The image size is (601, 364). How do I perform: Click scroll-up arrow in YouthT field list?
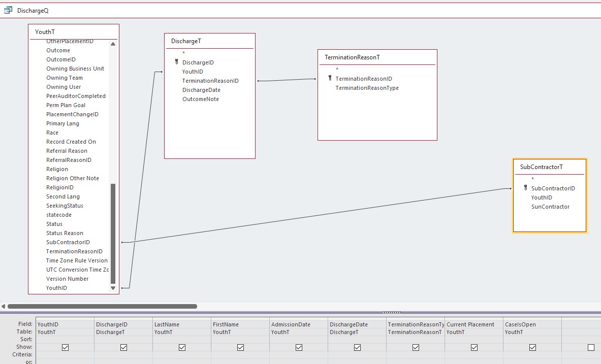[x=113, y=44]
